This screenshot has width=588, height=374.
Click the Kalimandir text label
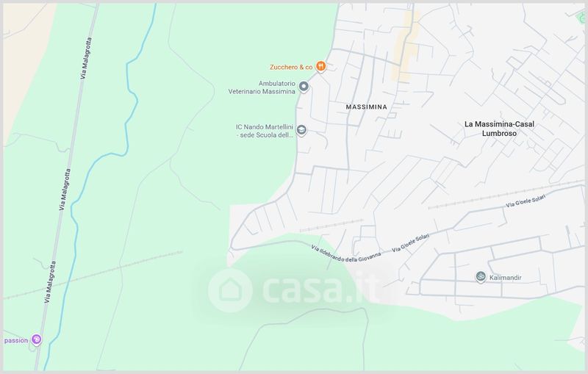pos(505,278)
